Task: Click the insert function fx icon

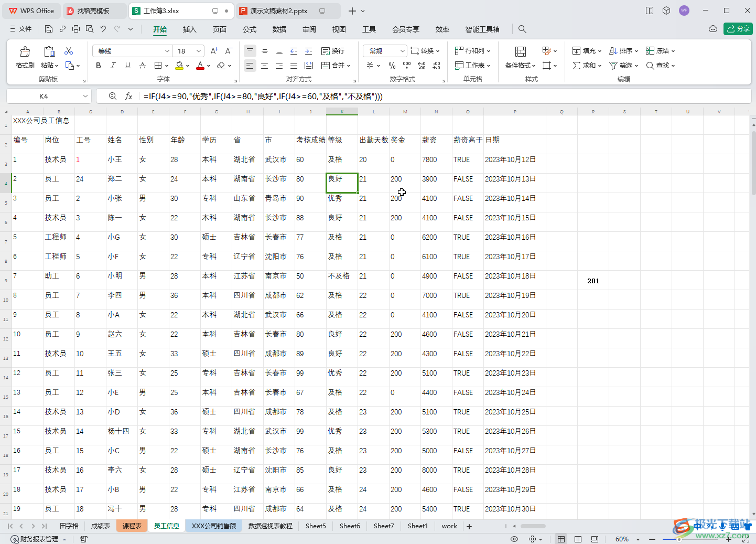Action: point(128,96)
